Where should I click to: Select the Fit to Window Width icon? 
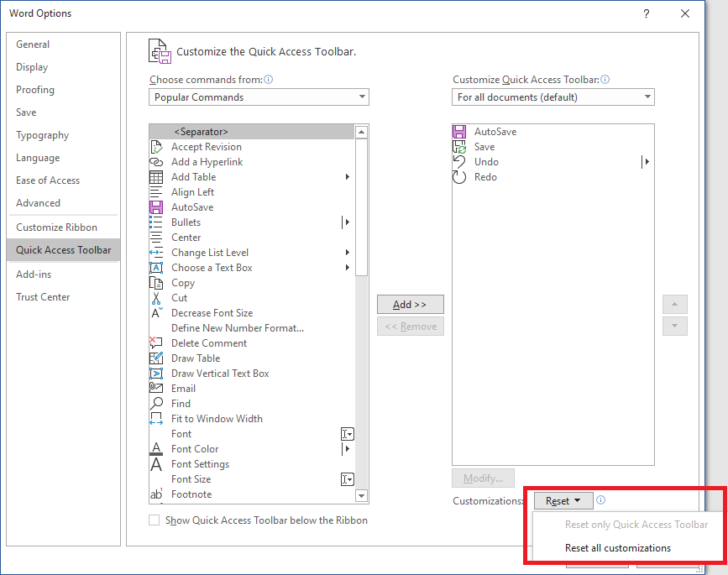(x=156, y=419)
